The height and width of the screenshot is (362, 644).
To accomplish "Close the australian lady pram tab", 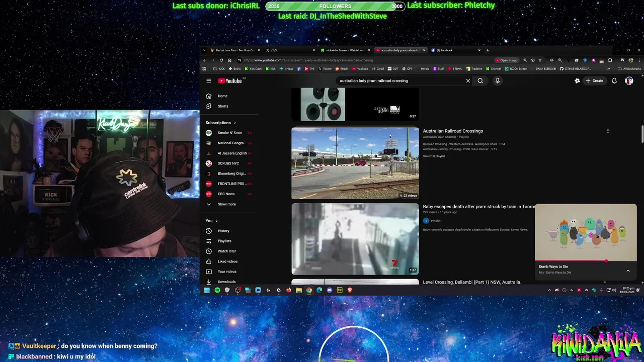I will [424, 50].
